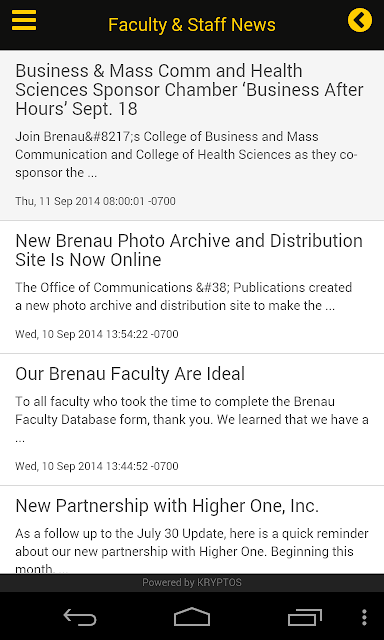Open the three-dot overflow menu
This screenshot has height=640, width=384.
pyautogui.click(x=364, y=617)
